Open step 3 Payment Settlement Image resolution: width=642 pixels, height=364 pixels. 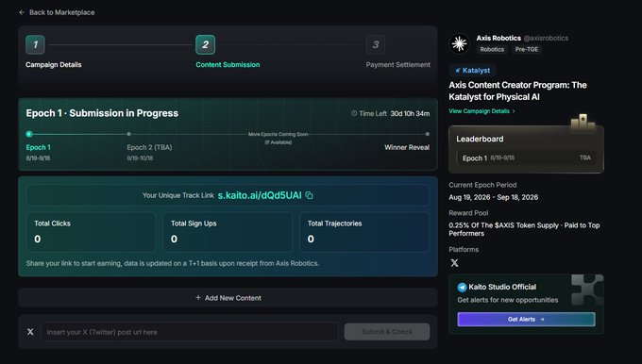tap(376, 44)
